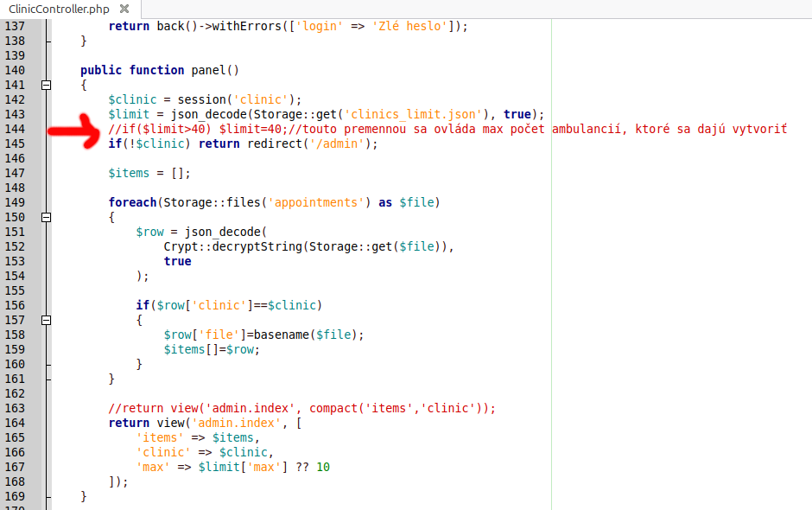
Task: Select line number 165 in the gutter
Action: [16, 437]
